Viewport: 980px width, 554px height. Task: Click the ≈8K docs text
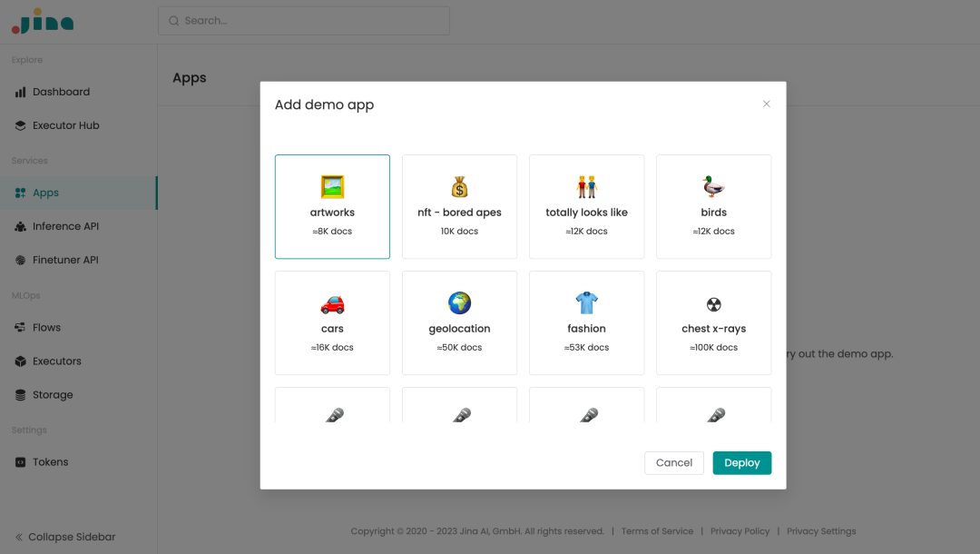click(332, 232)
